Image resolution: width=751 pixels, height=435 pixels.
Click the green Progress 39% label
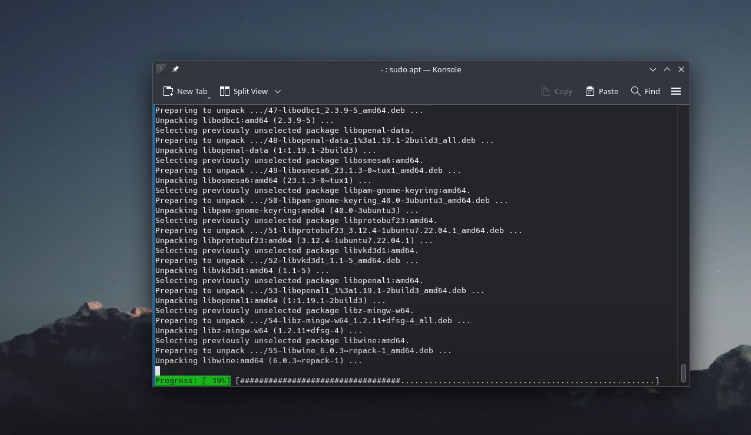pos(193,381)
